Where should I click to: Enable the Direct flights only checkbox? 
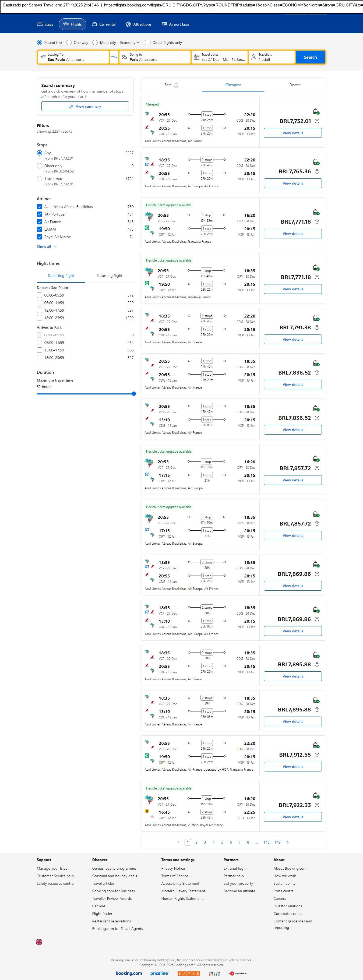click(x=148, y=43)
